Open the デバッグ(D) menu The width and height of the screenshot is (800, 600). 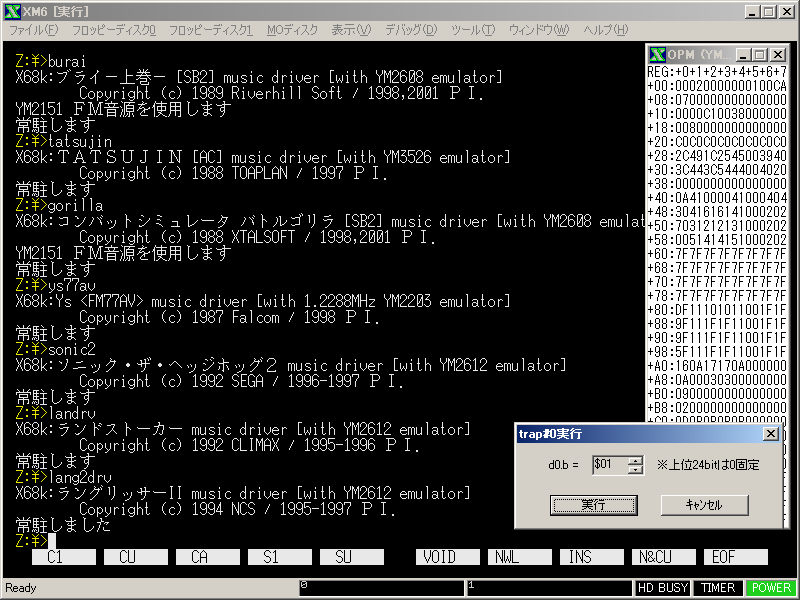(411, 30)
